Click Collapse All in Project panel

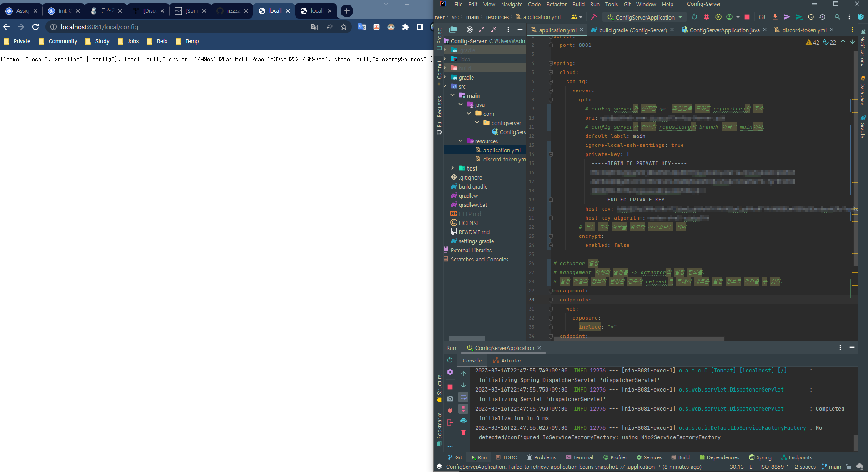pos(493,30)
